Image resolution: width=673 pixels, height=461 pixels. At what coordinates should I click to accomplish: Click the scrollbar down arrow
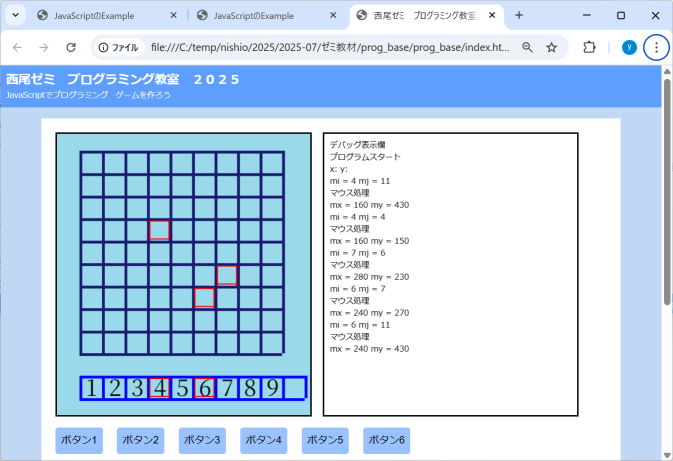coord(667,455)
